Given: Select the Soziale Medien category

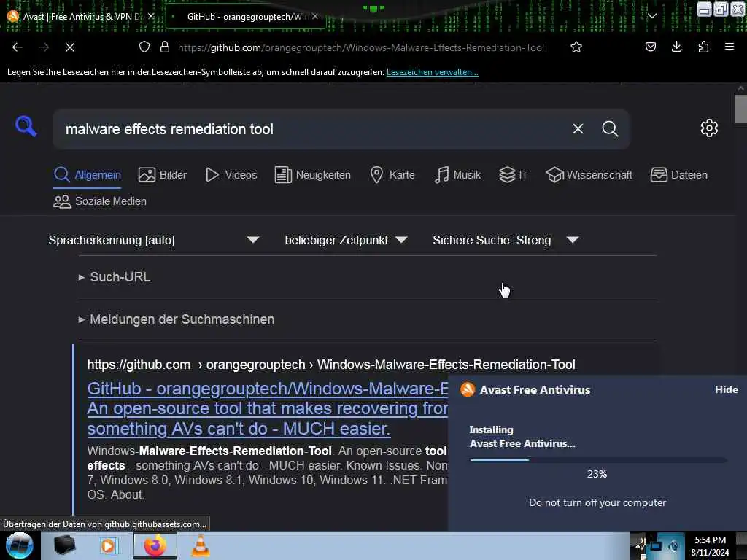Looking at the screenshot, I should [x=100, y=201].
